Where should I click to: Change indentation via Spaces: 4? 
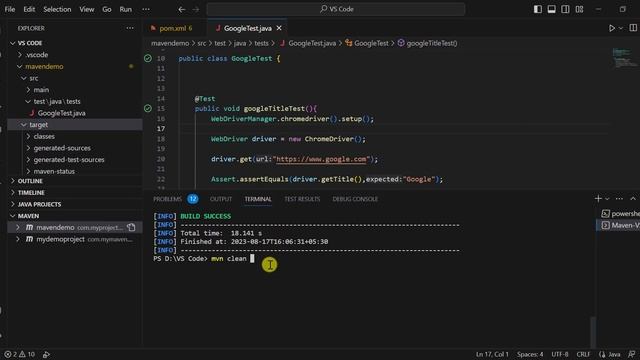(x=530, y=354)
